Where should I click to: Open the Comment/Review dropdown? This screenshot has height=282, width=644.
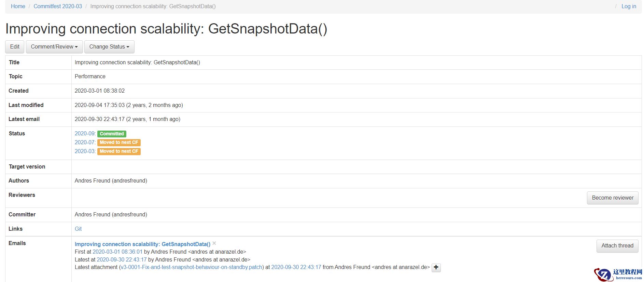tap(54, 47)
